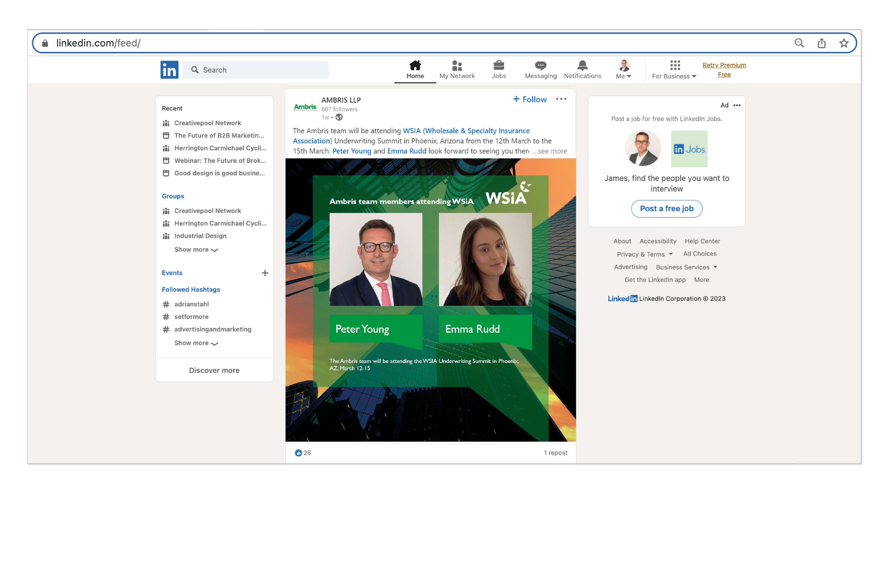Click the Retry Premium Free link
This screenshot has height=588, width=882.
[x=724, y=70]
